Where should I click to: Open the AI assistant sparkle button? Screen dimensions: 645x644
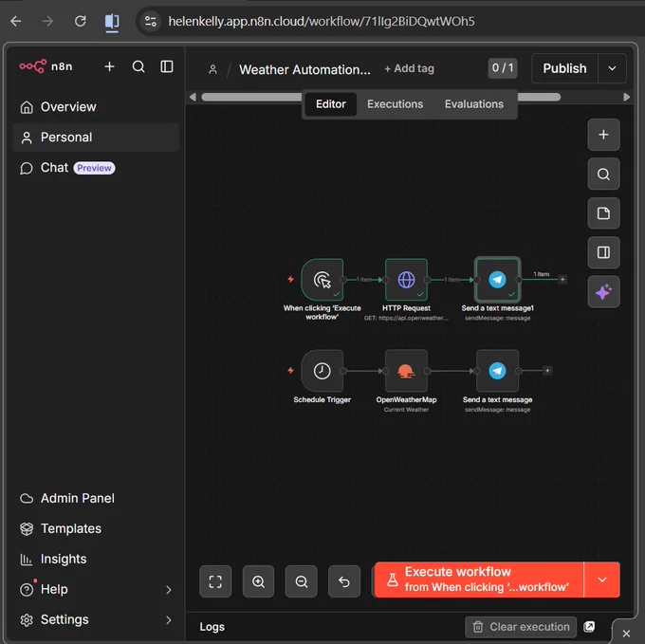[x=603, y=292]
